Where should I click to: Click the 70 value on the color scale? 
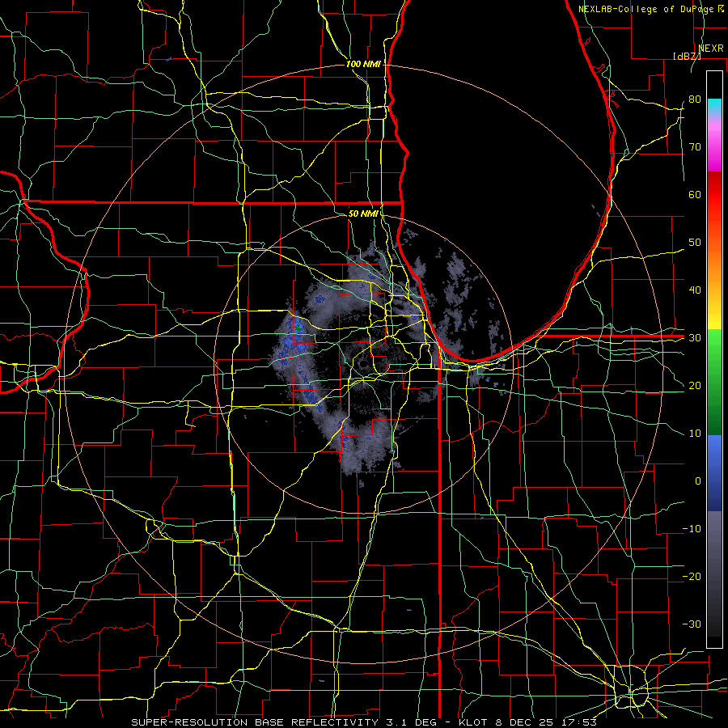coord(695,146)
